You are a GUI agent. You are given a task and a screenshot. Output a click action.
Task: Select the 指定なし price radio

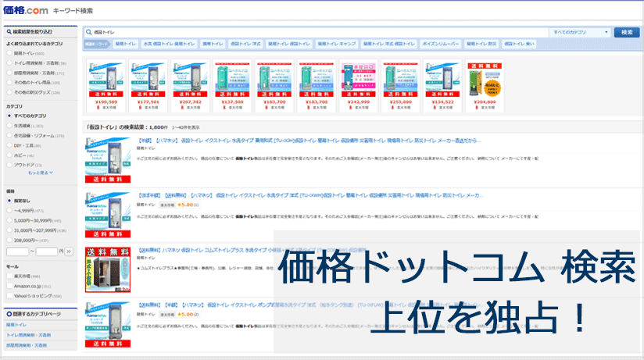9,201
